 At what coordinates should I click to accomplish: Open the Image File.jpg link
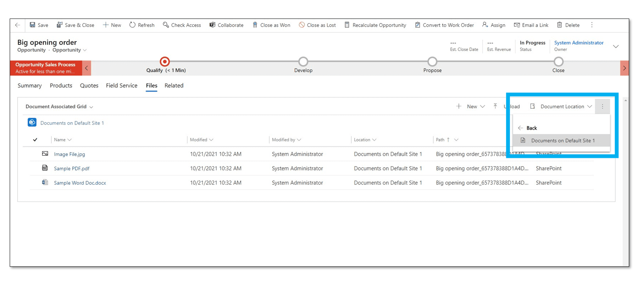click(69, 154)
